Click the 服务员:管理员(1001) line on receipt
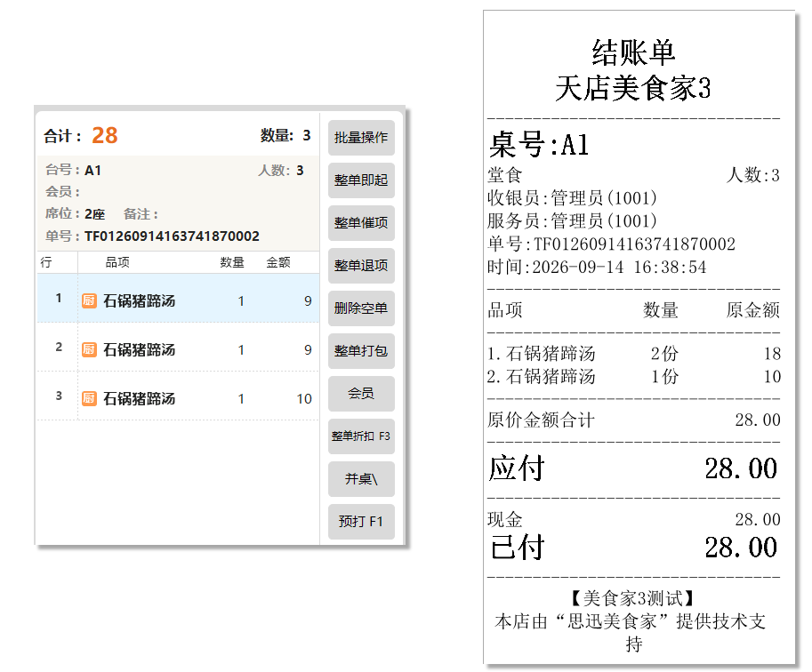This screenshot has width=812, height=672. click(572, 221)
